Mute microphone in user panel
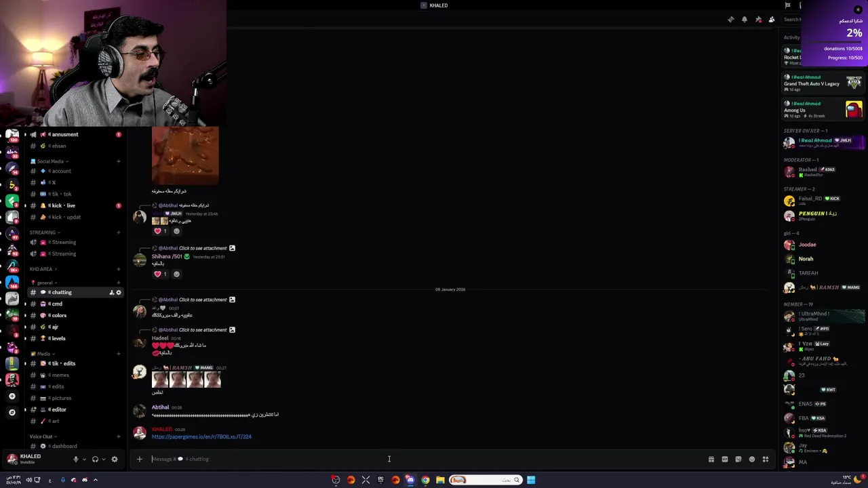Screen dimensions: 868x488 point(76,459)
